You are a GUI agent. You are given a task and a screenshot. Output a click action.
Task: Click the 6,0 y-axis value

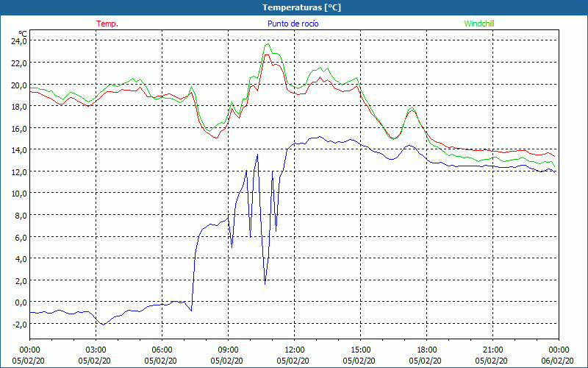tap(21, 237)
